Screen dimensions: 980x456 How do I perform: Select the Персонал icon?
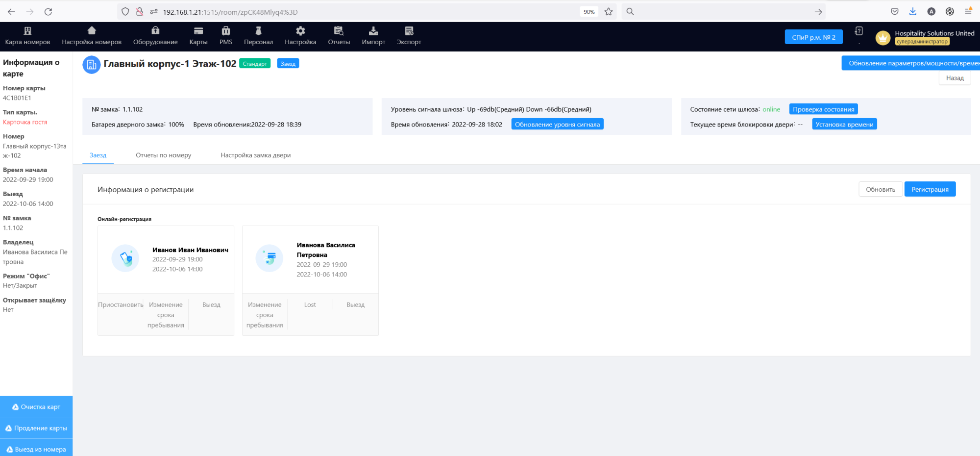point(258,30)
